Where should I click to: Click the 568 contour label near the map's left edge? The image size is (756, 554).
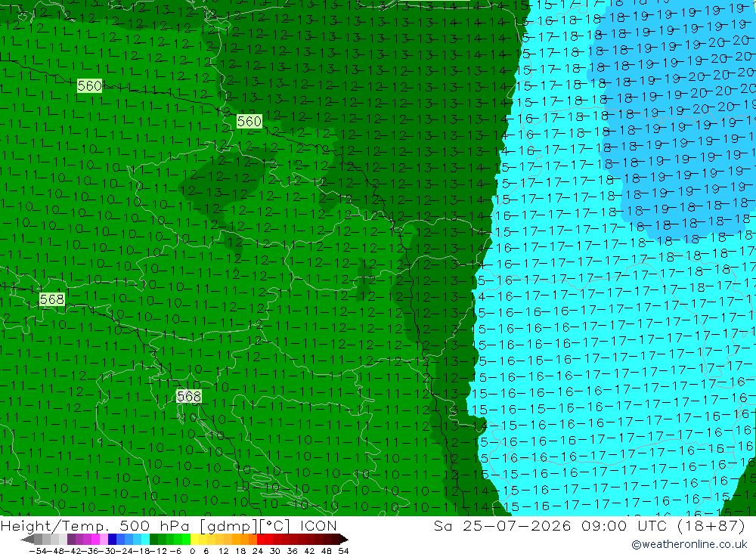tap(51, 299)
